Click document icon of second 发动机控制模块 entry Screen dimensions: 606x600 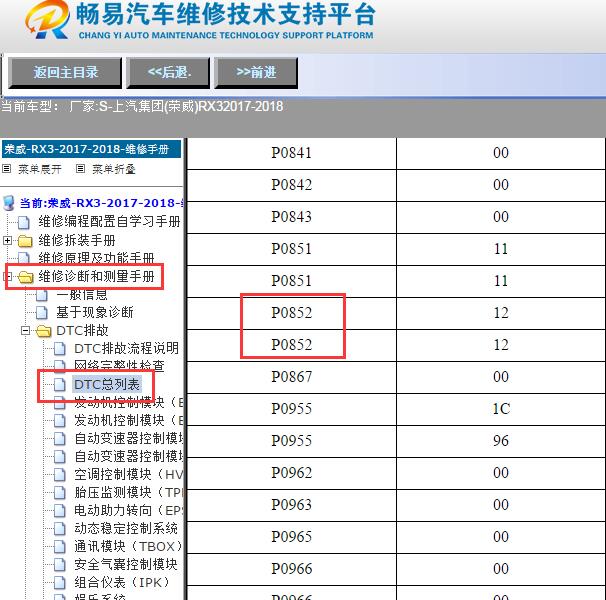[60, 420]
